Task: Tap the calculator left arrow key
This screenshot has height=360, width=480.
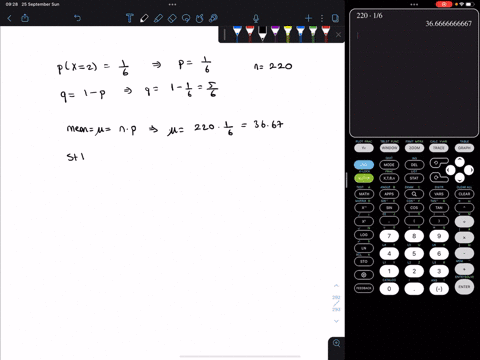Action: pos(450,170)
